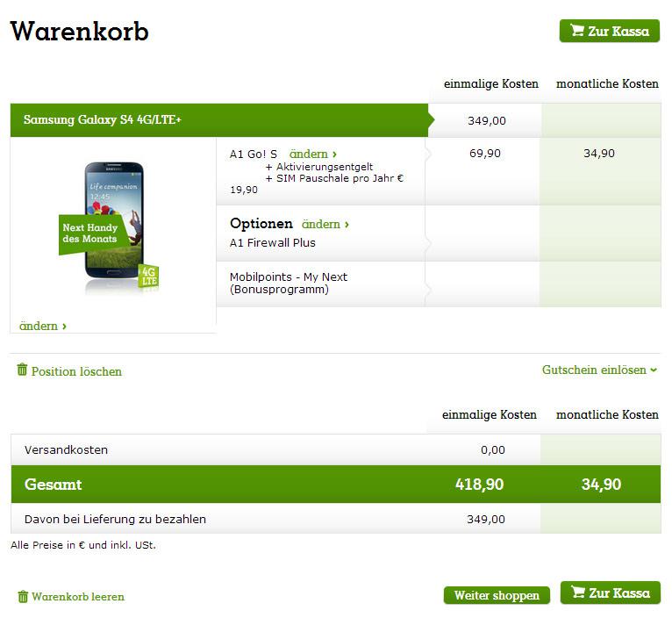672x625 pixels.
Task: Click ändern below the phone image
Action: (x=43, y=326)
